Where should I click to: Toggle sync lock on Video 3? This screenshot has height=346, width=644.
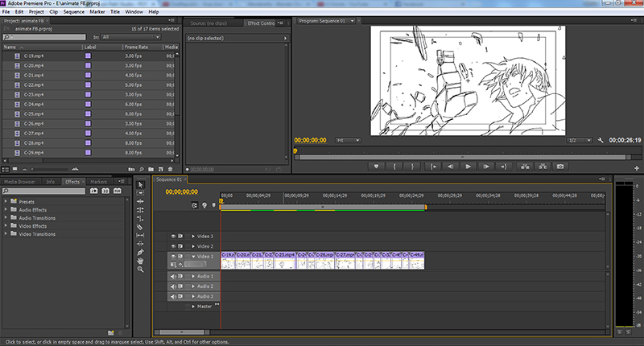click(180, 237)
